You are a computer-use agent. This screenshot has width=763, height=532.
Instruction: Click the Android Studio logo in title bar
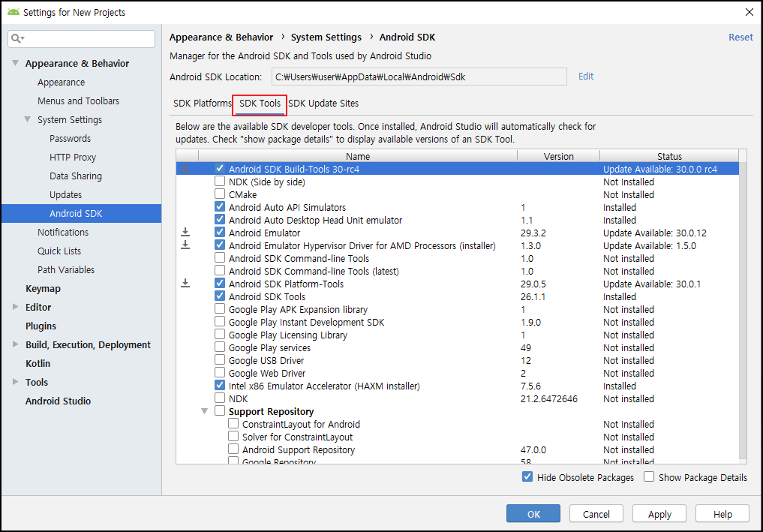click(x=14, y=12)
